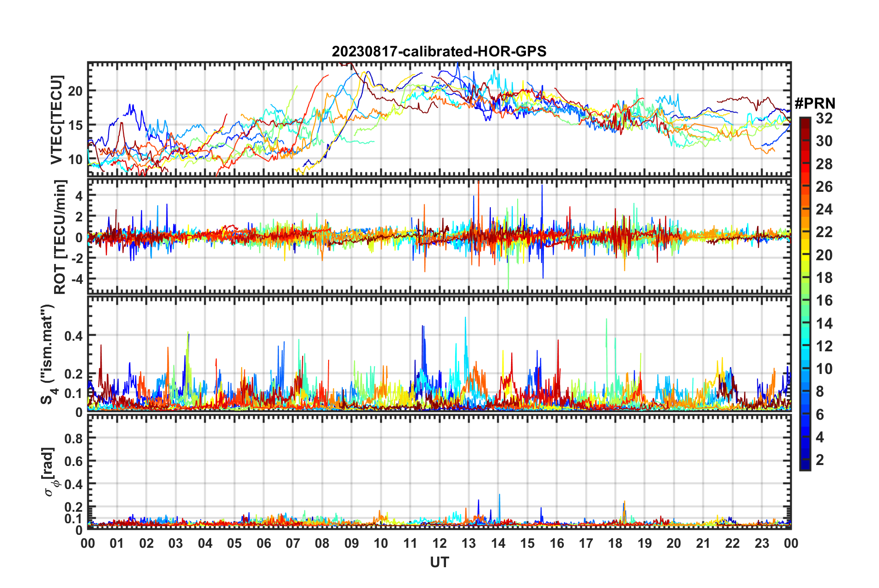Click colorbar tick label "14"
Viewport: 879px width, 588px height.
824,324
